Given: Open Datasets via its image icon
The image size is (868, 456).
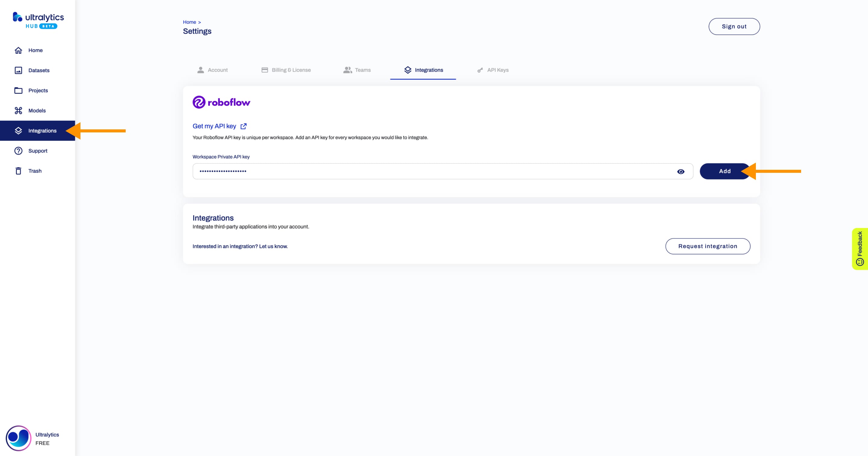Looking at the screenshot, I should point(18,70).
